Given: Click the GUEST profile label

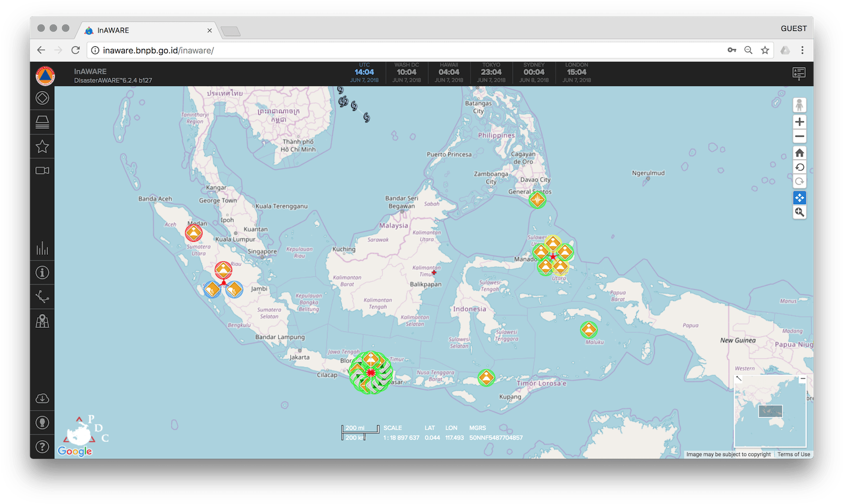Looking at the screenshot, I should click(x=793, y=29).
